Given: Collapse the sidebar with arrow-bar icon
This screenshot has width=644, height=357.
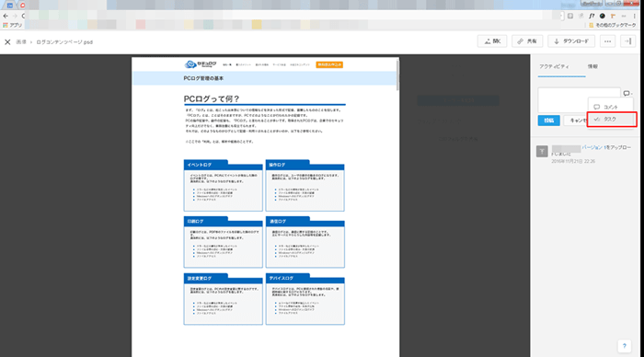Looking at the screenshot, I should (x=627, y=41).
